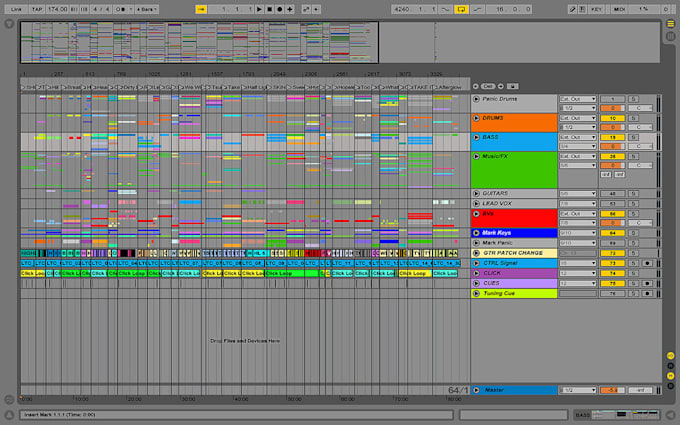The height and width of the screenshot is (425, 680).
Task: Arm the Tuning Cue track
Action: point(647,294)
